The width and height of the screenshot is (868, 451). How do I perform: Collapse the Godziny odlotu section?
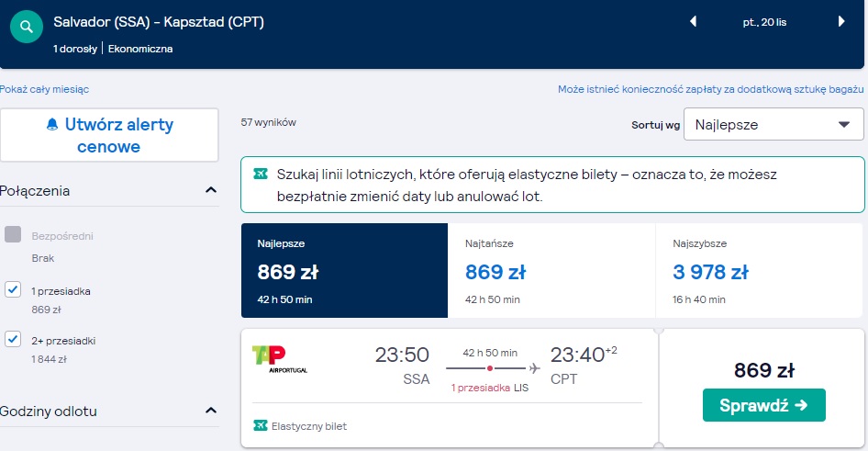(x=211, y=411)
